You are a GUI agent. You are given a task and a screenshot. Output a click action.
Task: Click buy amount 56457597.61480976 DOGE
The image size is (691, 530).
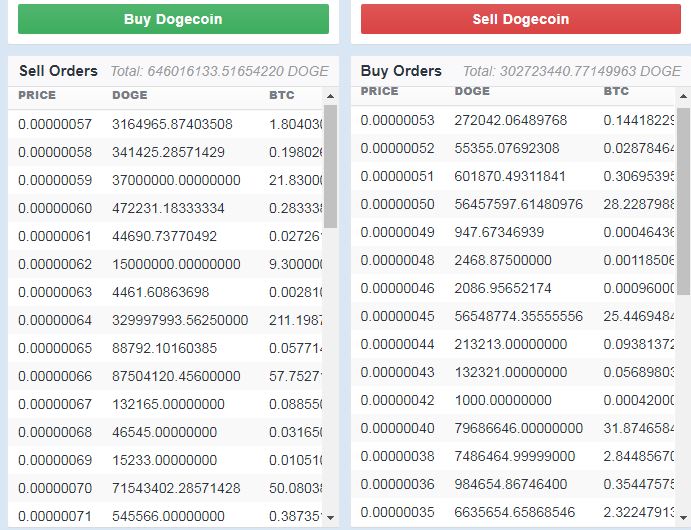coord(519,204)
